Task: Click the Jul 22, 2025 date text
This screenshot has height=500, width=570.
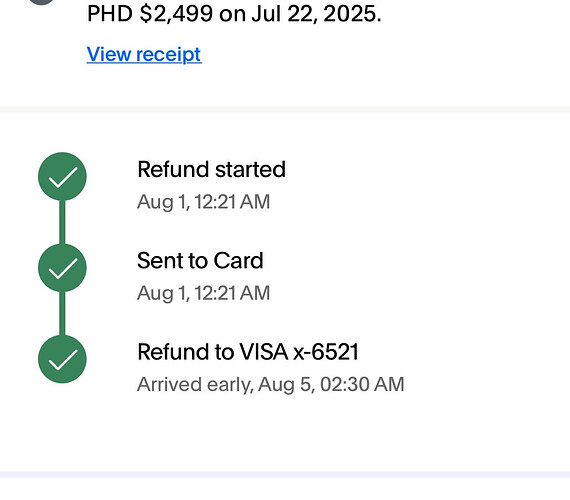Action: 316,14
